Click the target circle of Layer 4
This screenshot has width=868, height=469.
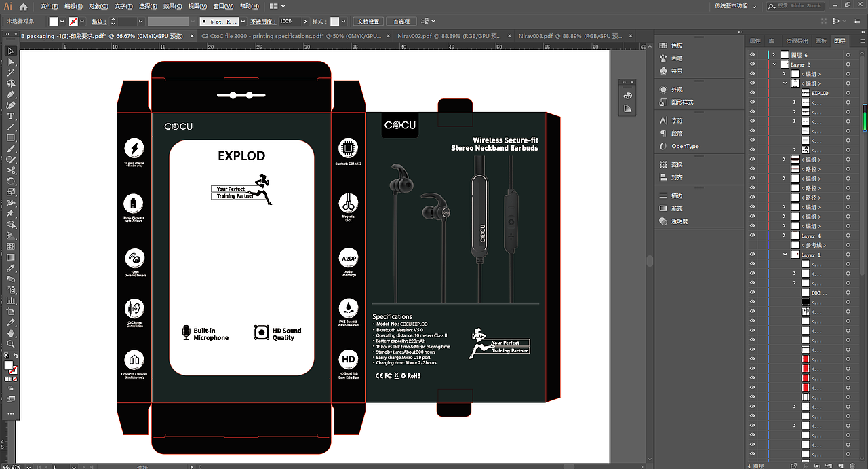(848, 236)
